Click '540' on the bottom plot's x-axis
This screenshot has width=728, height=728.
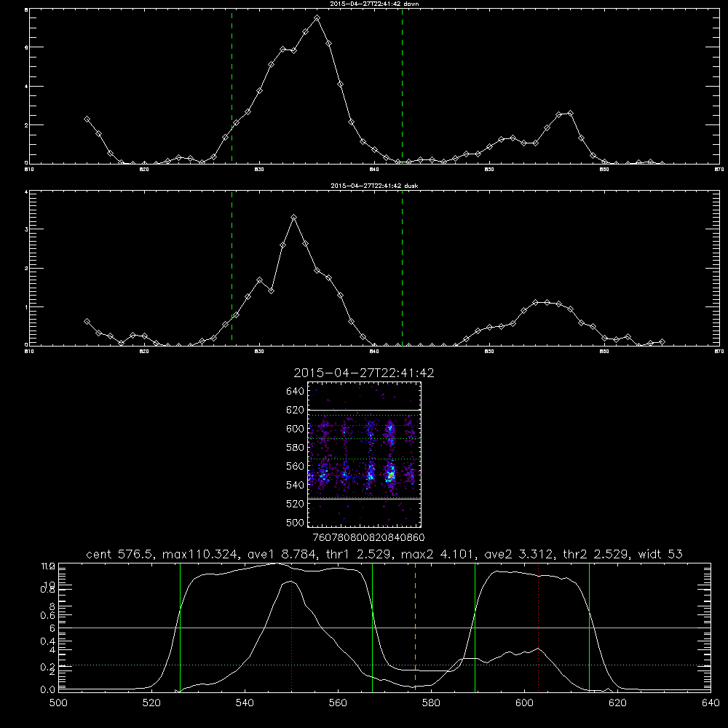point(245,703)
